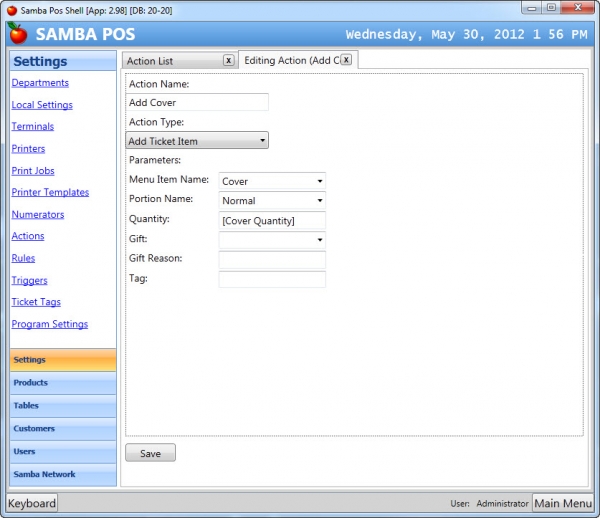Click the Administrator user label
600x518 pixels.
pyautogui.click(x=502, y=503)
